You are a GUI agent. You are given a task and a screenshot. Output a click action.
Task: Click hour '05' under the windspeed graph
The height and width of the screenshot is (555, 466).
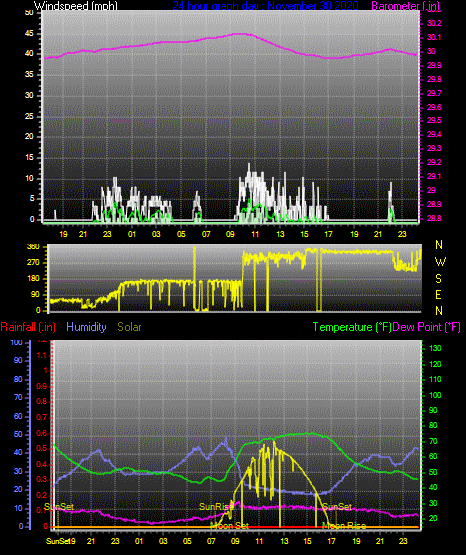point(181,234)
